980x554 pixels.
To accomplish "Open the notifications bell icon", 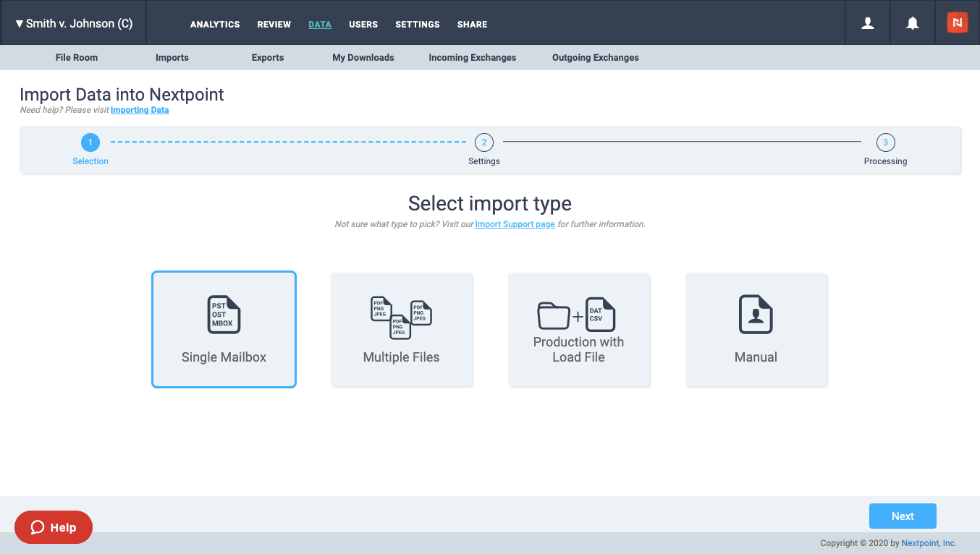I will point(913,23).
